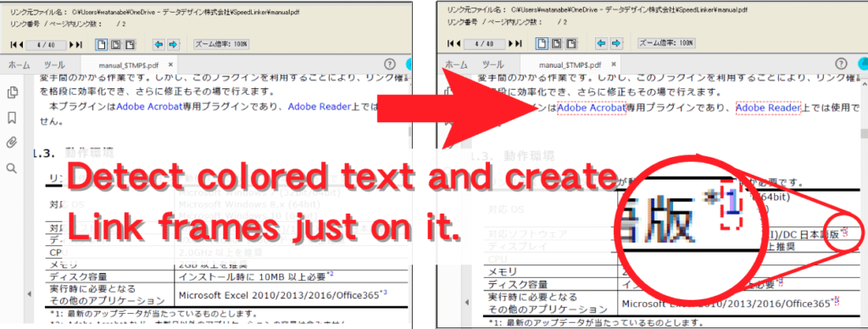The image size is (868, 329).
Task: Click page number field 4/40 in left window
Action: click(x=47, y=44)
